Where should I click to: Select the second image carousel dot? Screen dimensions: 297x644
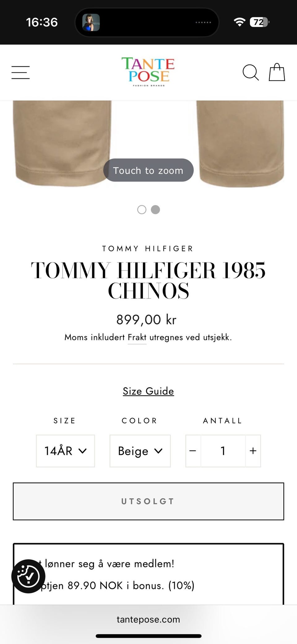155,210
